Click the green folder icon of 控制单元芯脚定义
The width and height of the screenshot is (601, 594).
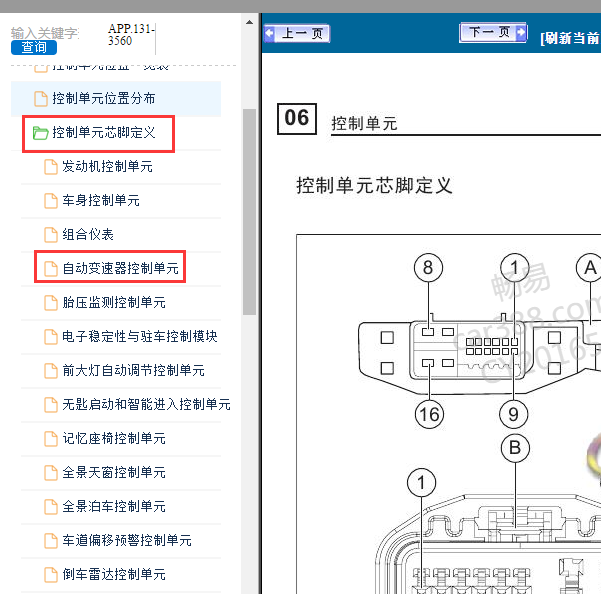pyautogui.click(x=40, y=133)
